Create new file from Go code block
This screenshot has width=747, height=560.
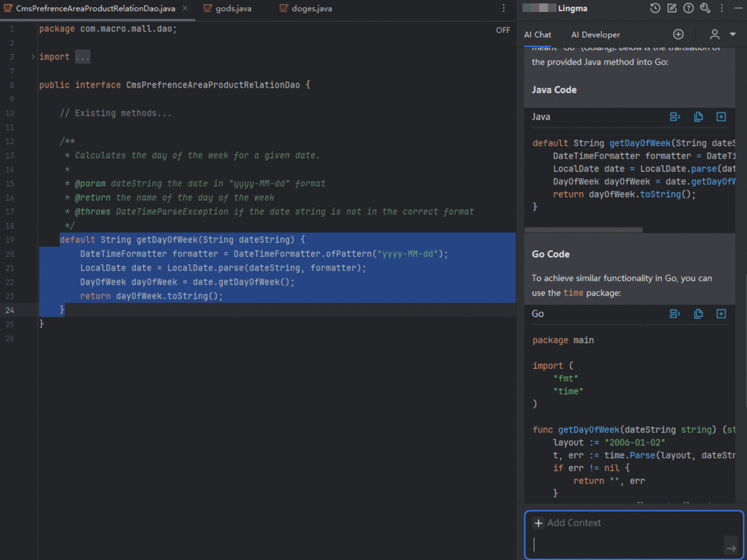(x=721, y=314)
